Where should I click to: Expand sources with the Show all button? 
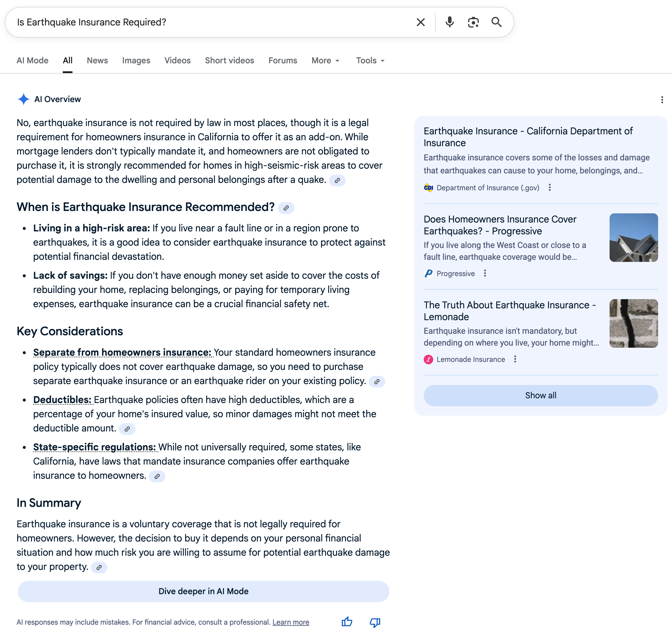(x=540, y=395)
